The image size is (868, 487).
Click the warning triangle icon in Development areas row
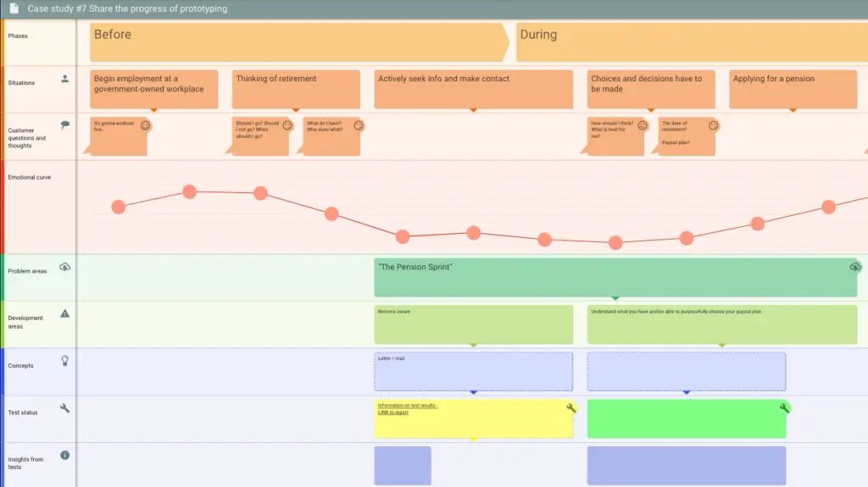point(64,313)
